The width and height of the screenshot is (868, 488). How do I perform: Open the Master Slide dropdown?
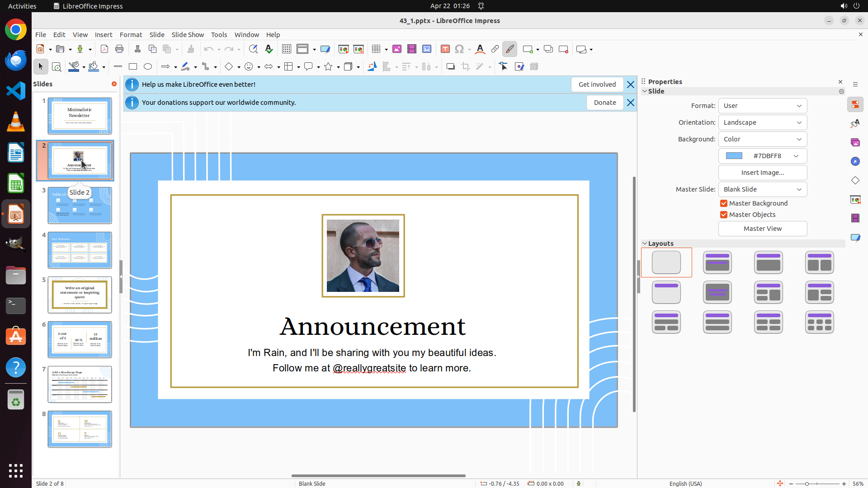click(x=762, y=189)
